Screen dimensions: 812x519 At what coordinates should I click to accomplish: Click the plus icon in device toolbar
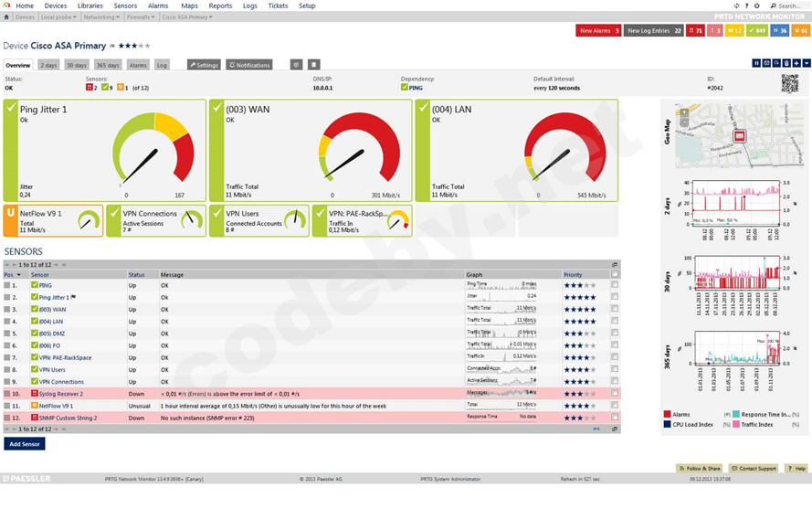point(796,63)
